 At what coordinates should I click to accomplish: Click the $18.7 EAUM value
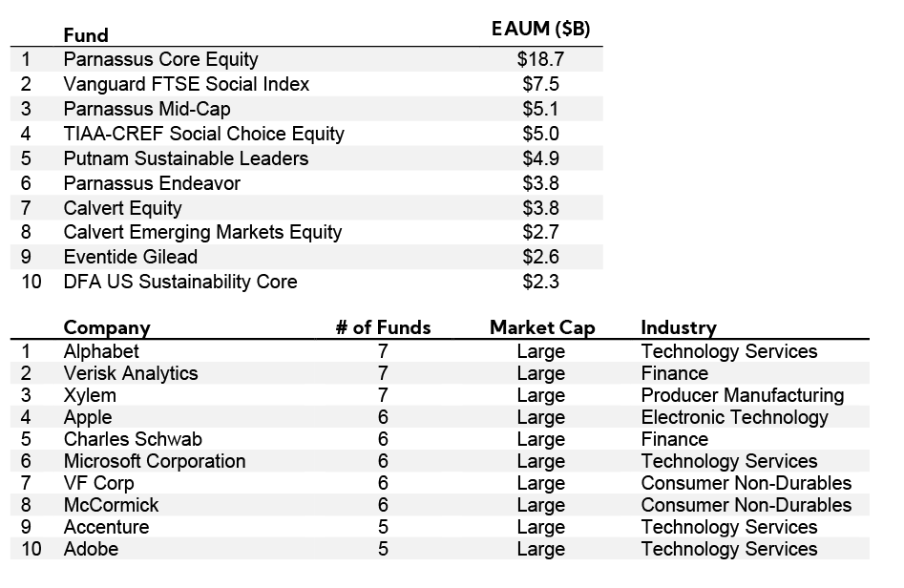(x=540, y=59)
